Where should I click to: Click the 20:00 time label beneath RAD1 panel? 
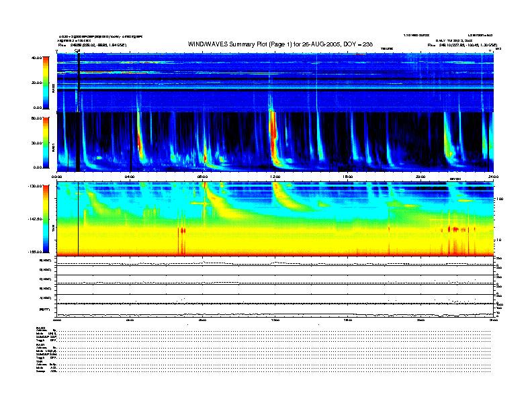(420, 177)
